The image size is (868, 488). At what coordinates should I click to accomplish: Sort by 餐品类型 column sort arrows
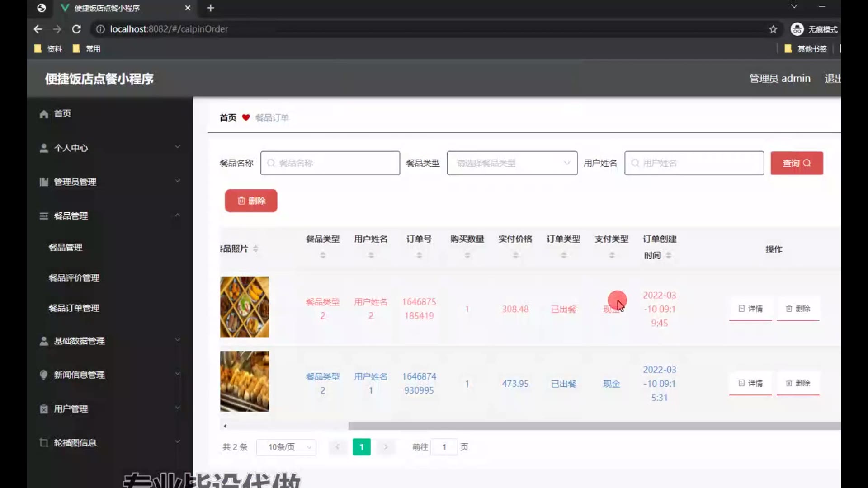pos(323,255)
